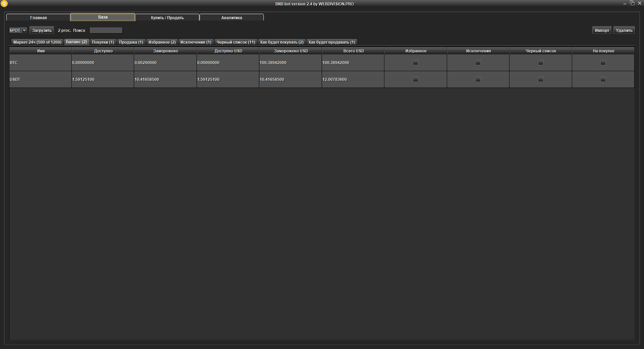Open Как будет покупать (2) sub-tab
This screenshot has height=349, width=644.
click(x=282, y=42)
